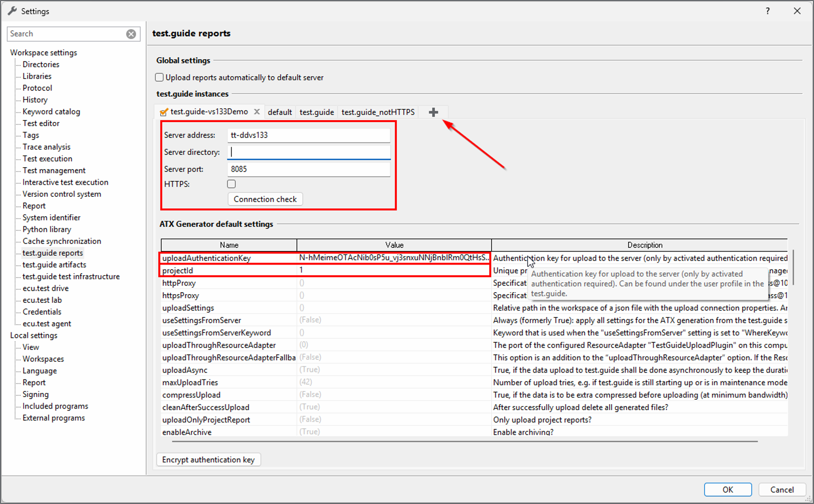
Task: Select Signing settings
Action: point(36,395)
